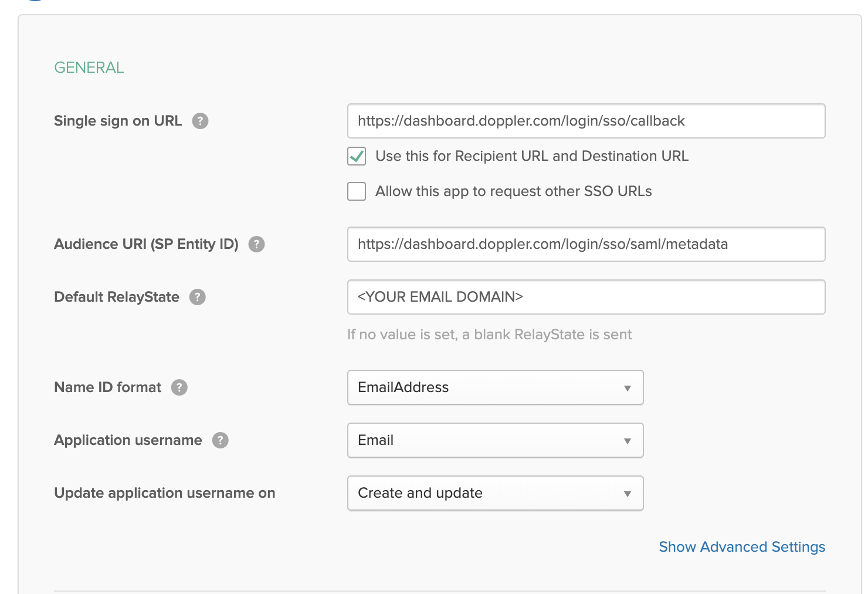The height and width of the screenshot is (594, 868).
Task: Click the Audience URI (SP Entity ID) label
Action: tap(146, 244)
